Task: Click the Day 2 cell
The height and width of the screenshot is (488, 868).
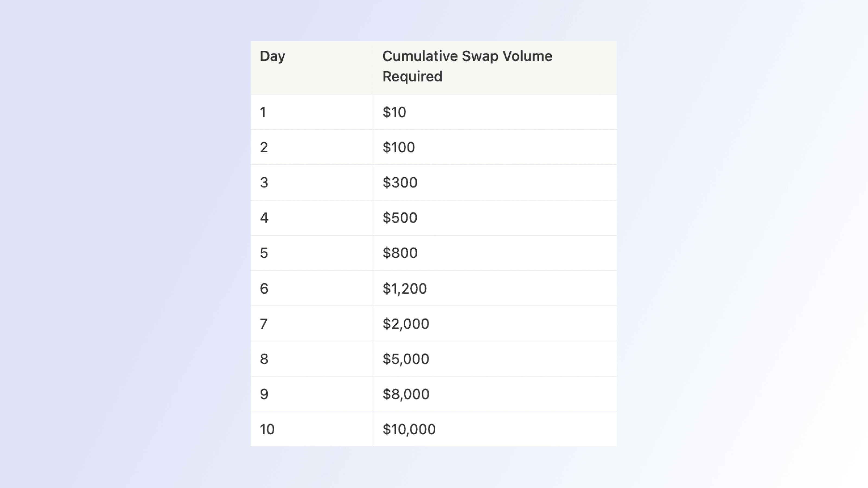Action: tap(312, 147)
